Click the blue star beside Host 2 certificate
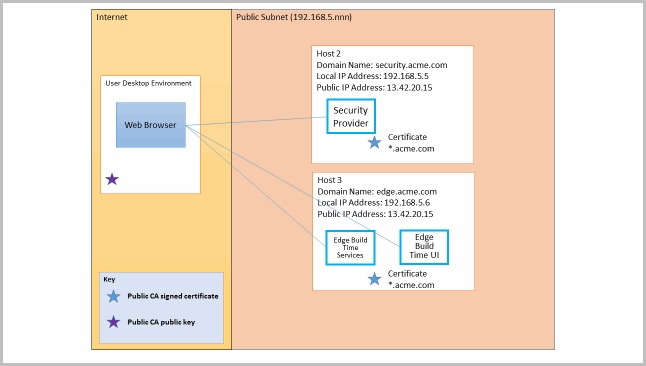The height and width of the screenshot is (366, 646). [374, 143]
